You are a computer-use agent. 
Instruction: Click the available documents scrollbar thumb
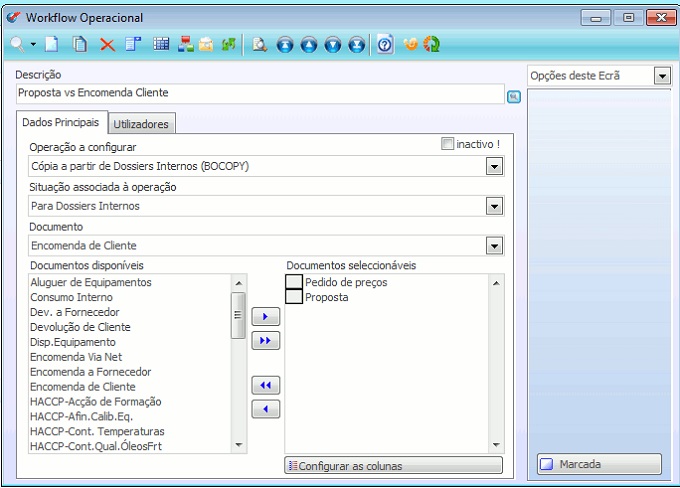pos(238,315)
